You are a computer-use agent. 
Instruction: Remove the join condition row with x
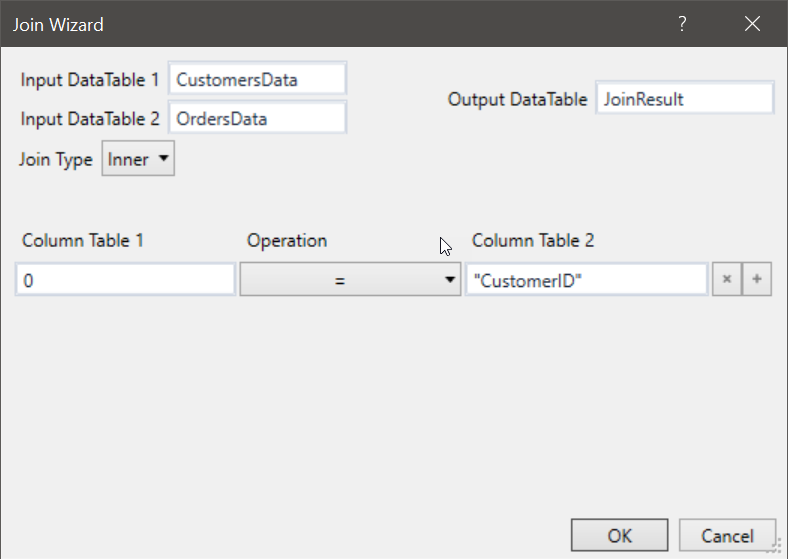pyautogui.click(x=725, y=281)
